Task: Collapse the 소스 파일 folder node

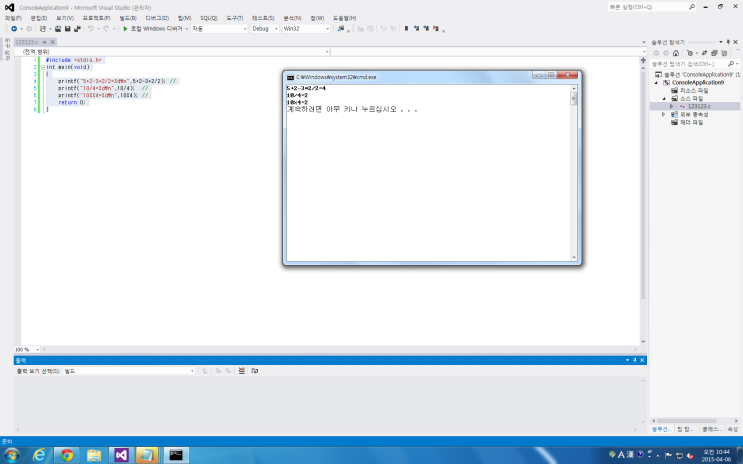Action: click(664, 99)
